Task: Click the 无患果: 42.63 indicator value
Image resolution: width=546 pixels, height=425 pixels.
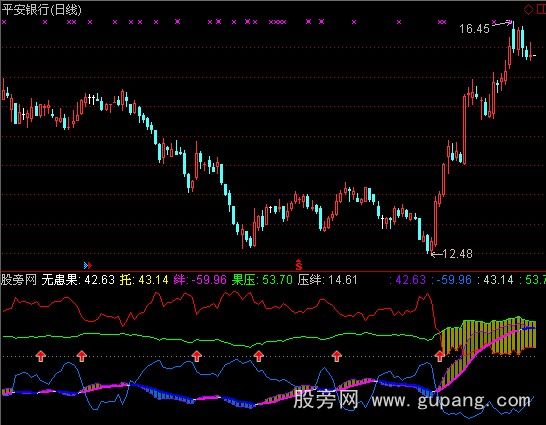Action: [x=78, y=280]
